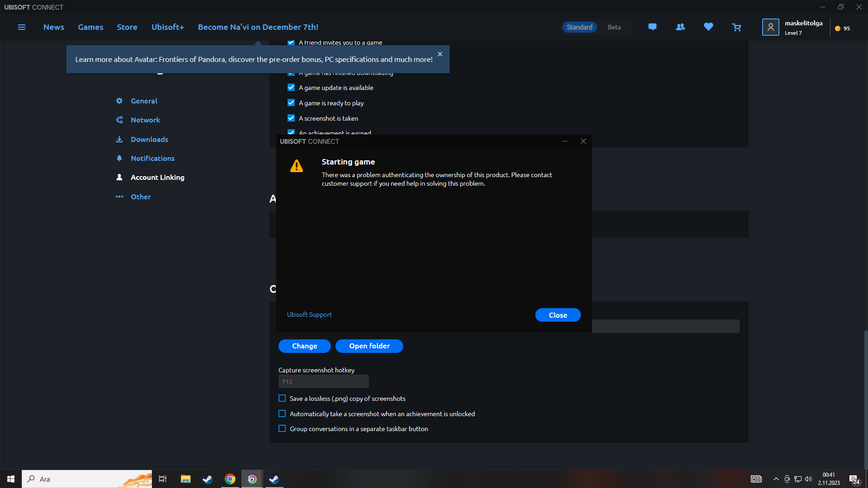868x488 pixels.
Task: Close the Starting game error dialog
Action: tap(557, 315)
